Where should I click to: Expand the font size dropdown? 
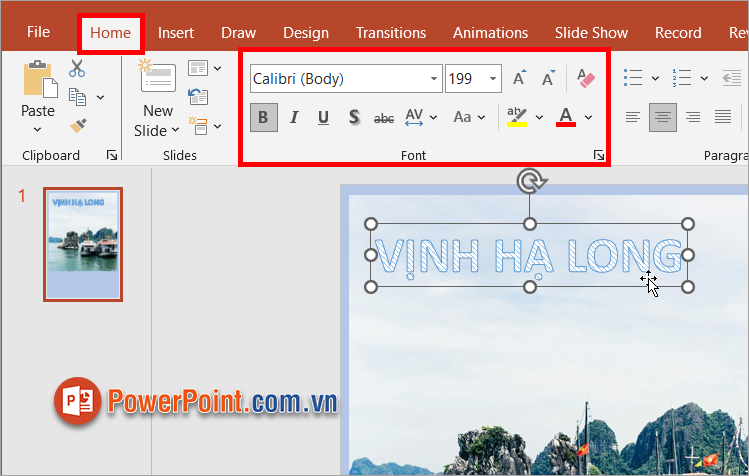pos(493,78)
